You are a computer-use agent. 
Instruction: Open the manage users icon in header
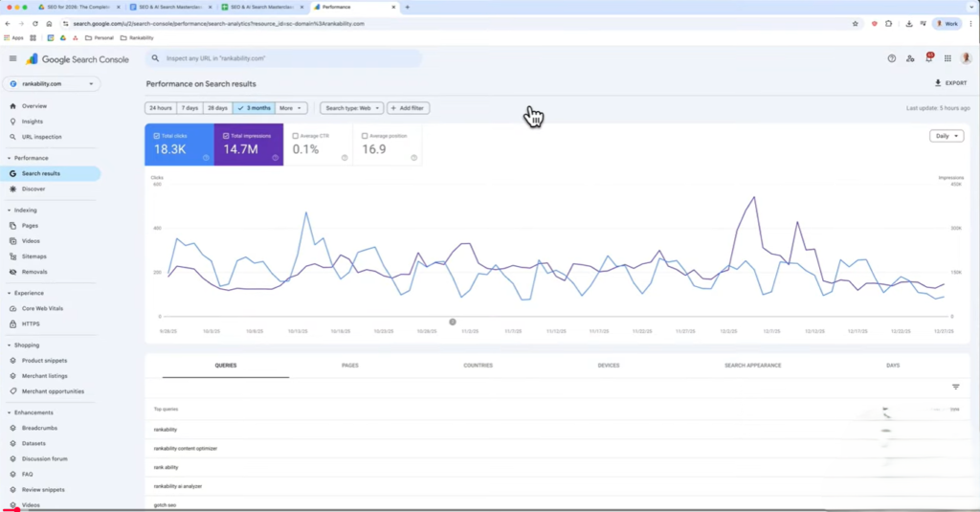[x=910, y=58]
